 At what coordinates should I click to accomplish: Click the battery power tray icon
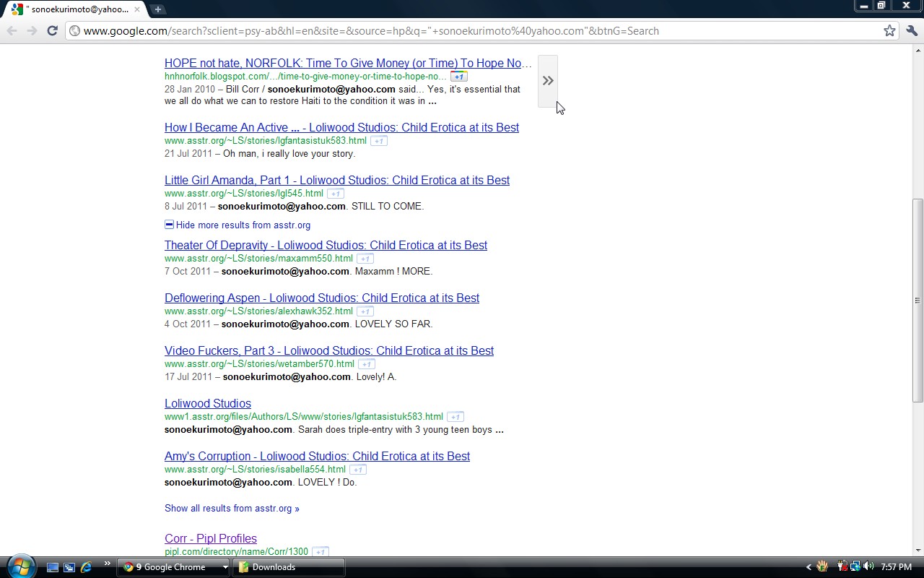click(842, 566)
